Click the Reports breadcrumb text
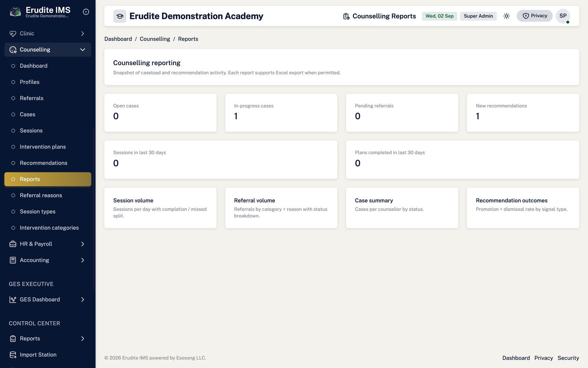588x368 pixels. point(188,39)
